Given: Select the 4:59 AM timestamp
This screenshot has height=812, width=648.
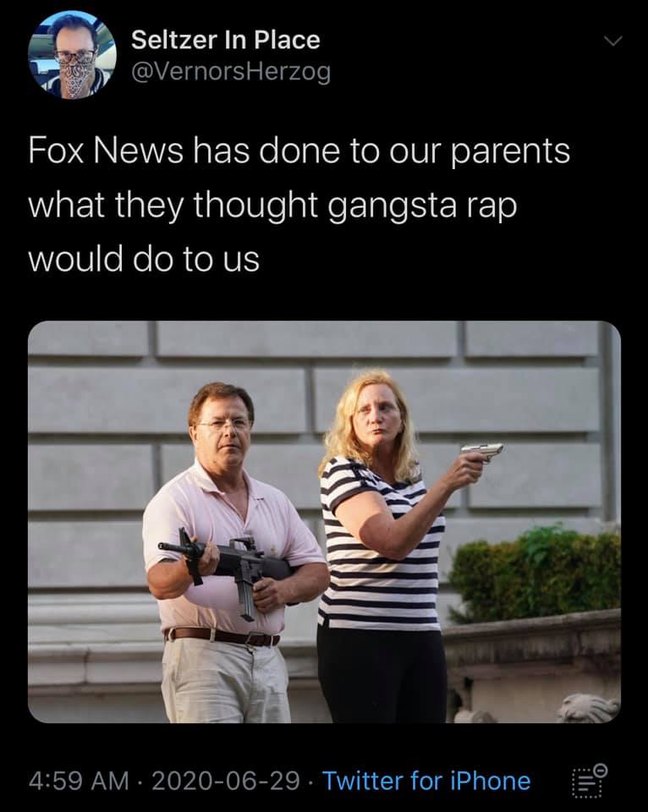Looking at the screenshot, I should coord(79,781).
